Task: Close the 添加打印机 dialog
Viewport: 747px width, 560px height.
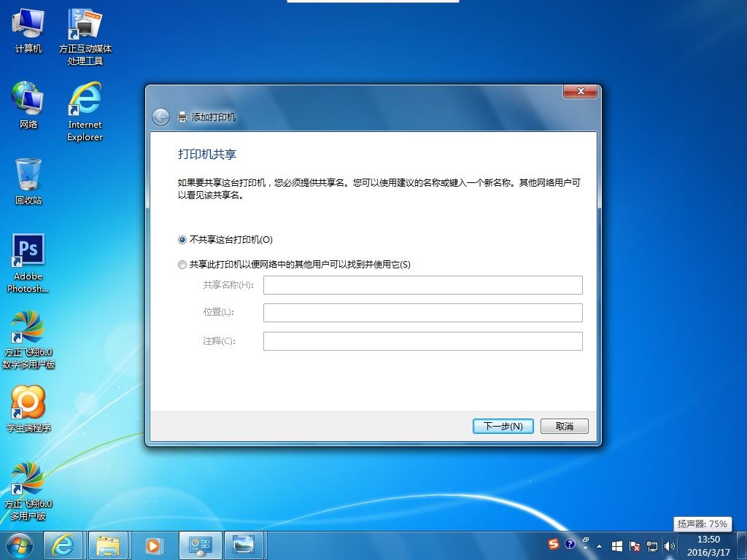Action: click(x=580, y=91)
